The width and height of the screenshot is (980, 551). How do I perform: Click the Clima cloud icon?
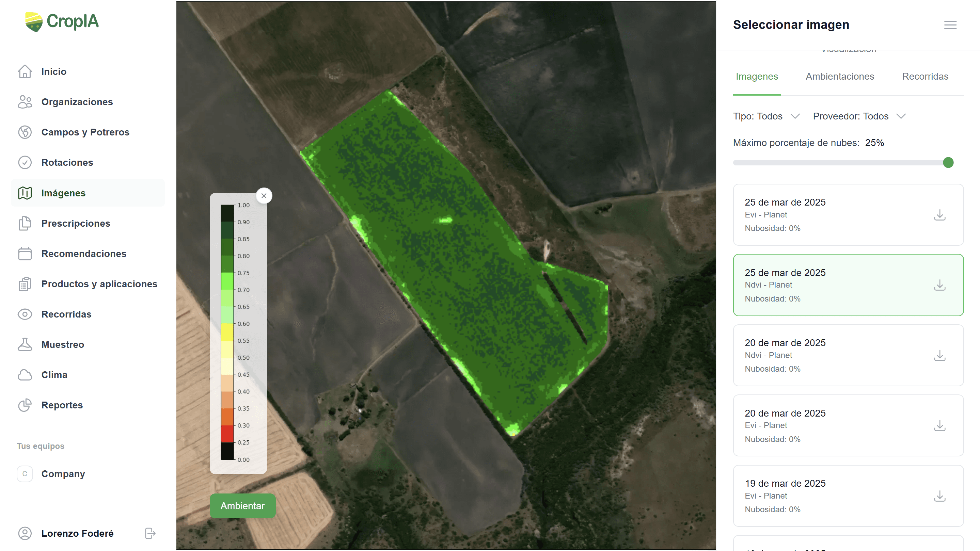[x=25, y=375]
